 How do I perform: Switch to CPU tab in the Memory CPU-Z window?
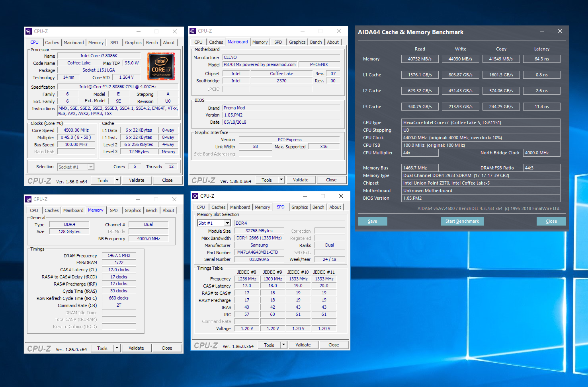pos(34,210)
